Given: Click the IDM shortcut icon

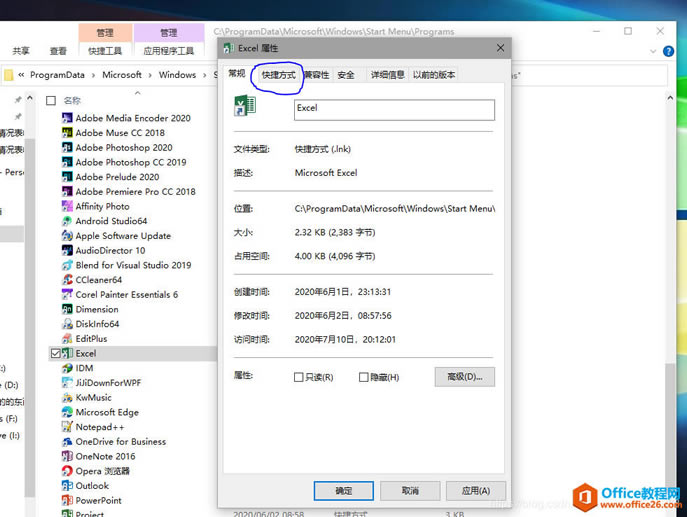Looking at the screenshot, I should click(67, 368).
